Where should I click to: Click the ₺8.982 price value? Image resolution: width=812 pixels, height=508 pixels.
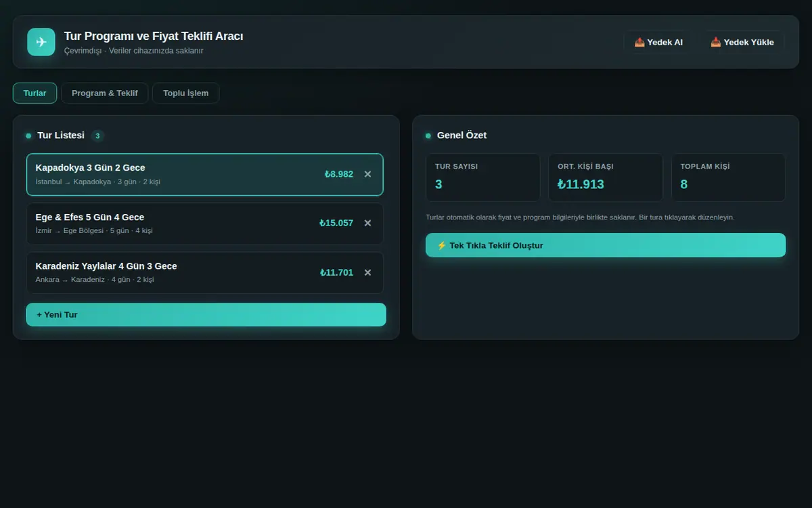tap(338, 174)
